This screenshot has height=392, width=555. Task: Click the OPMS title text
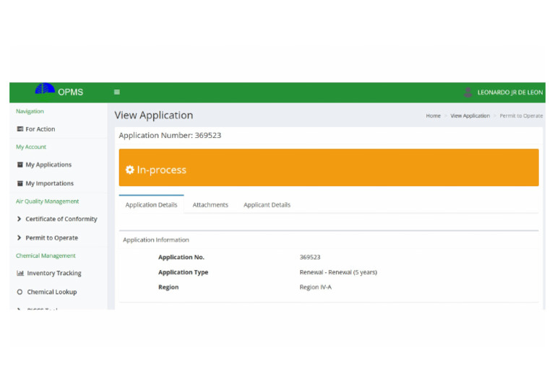point(70,92)
